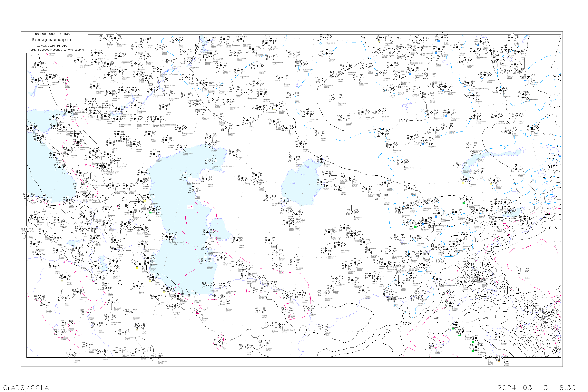Viewport: 588px width, 392px height.
Task: Click the Молалы station circle marker
Action: 516,169
